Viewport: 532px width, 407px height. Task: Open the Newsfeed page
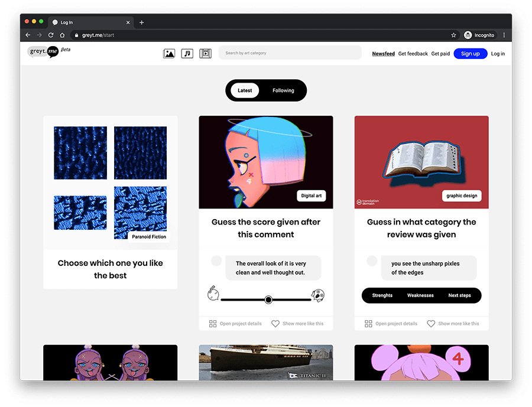tap(384, 54)
